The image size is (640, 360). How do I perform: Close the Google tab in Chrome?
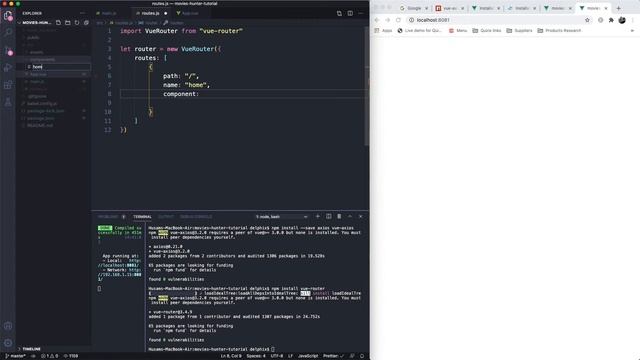tap(427, 8)
